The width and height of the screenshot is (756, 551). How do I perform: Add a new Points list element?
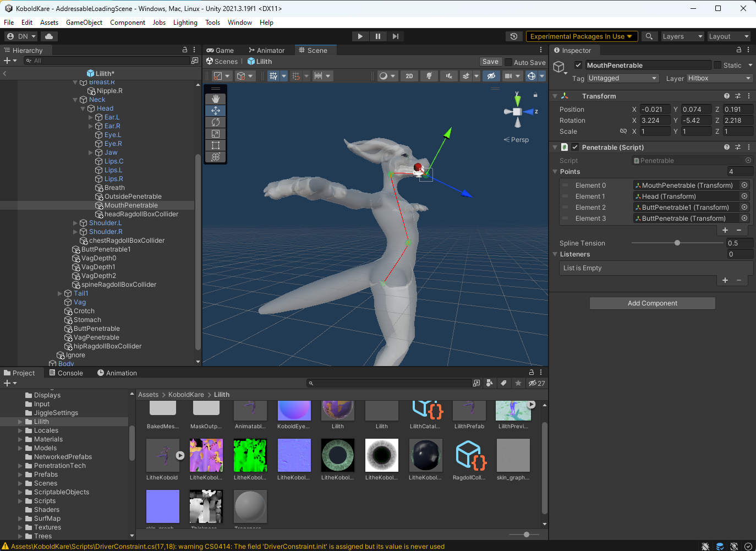point(725,230)
